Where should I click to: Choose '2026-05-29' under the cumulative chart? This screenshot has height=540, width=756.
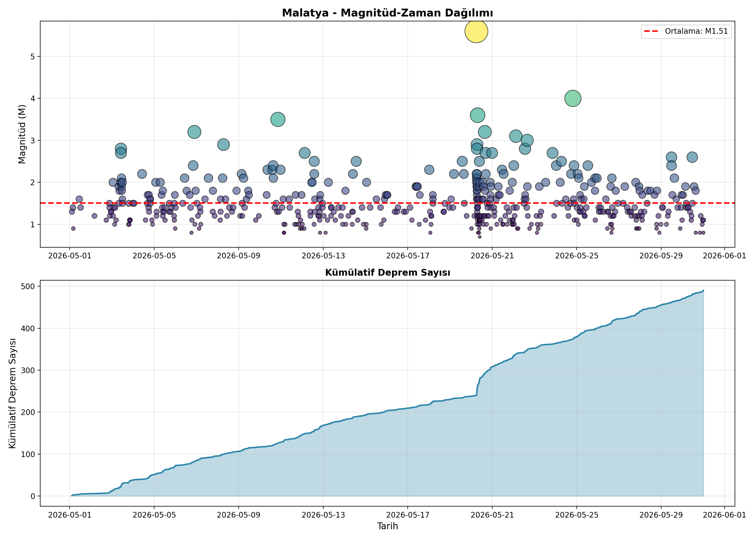click(x=661, y=515)
